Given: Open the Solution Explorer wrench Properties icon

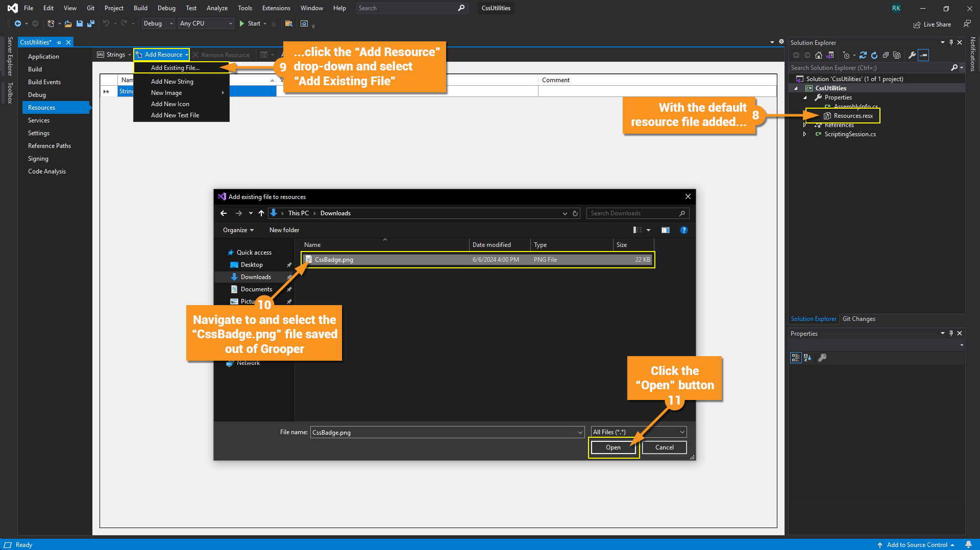Looking at the screenshot, I should point(912,55).
